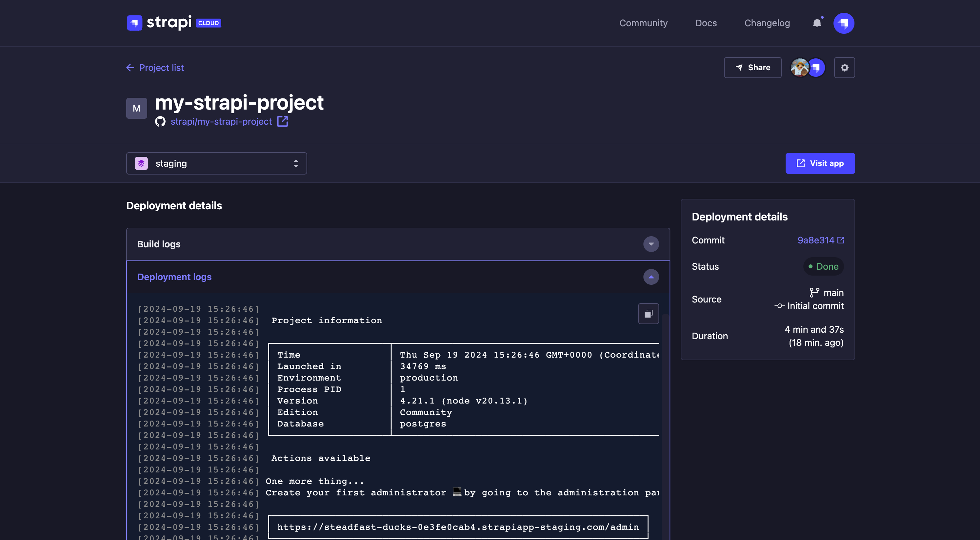
Task: Click the '4.21.1 (node v20.13.1)' version value
Action: point(464,401)
